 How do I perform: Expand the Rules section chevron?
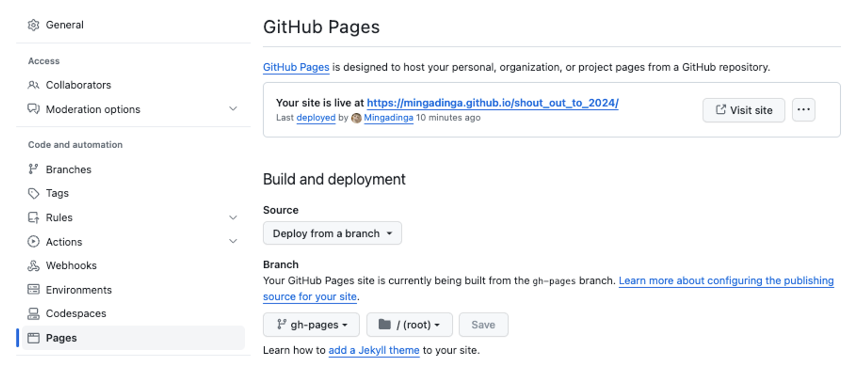(x=233, y=217)
